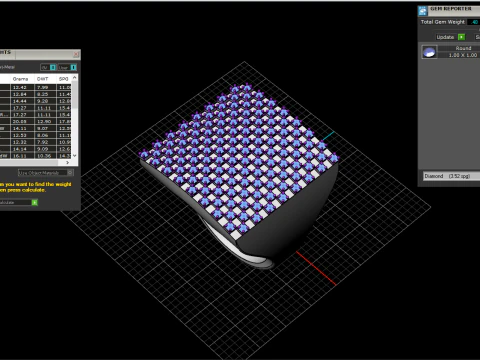Image resolution: width=480 pixels, height=360 pixels.
Task: Select the 16.11 grams cell
Action: [x=22, y=156]
